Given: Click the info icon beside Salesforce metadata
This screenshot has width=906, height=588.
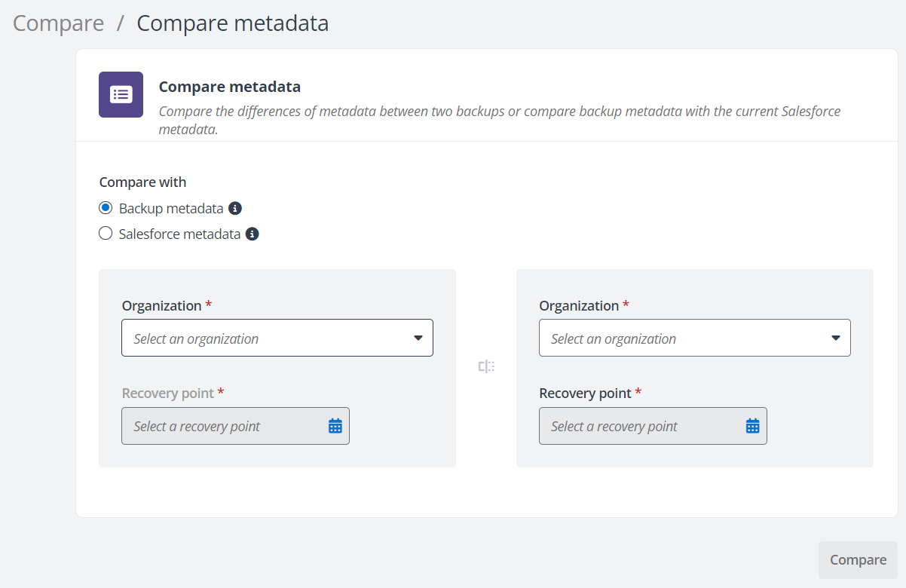Looking at the screenshot, I should coord(252,234).
